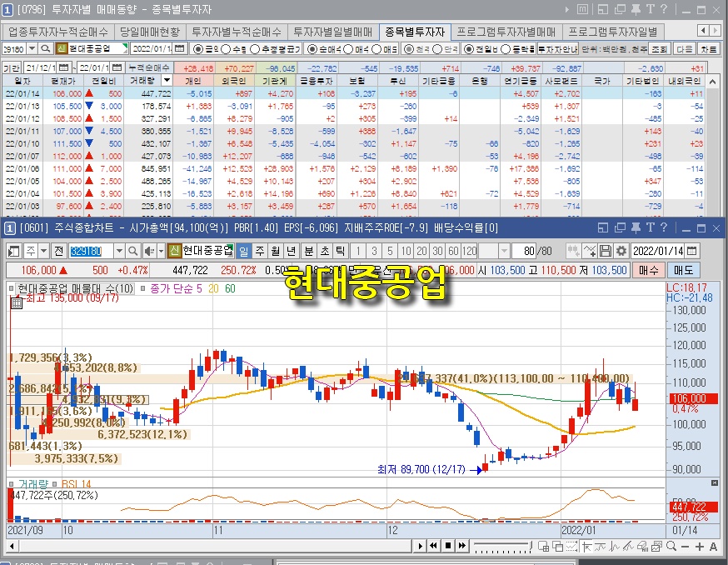
Task: Select monthly 월 chart period button
Action: 276,252
